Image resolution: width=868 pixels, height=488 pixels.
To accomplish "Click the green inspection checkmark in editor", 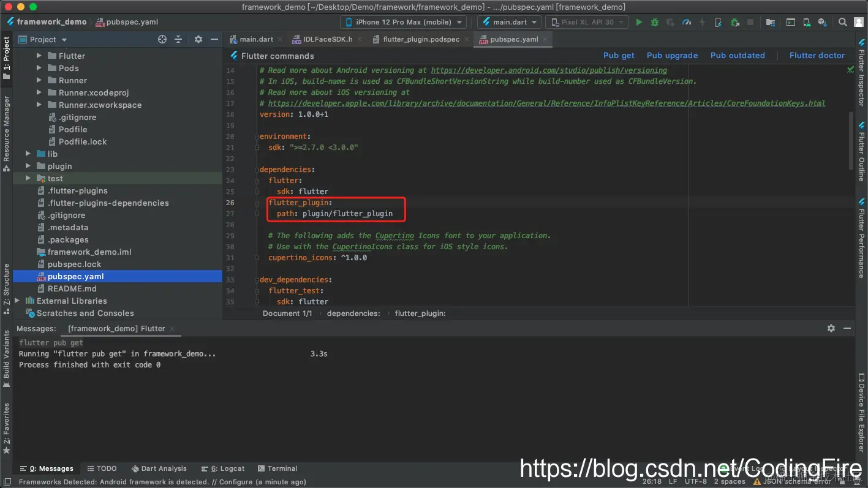I will tap(850, 70).
